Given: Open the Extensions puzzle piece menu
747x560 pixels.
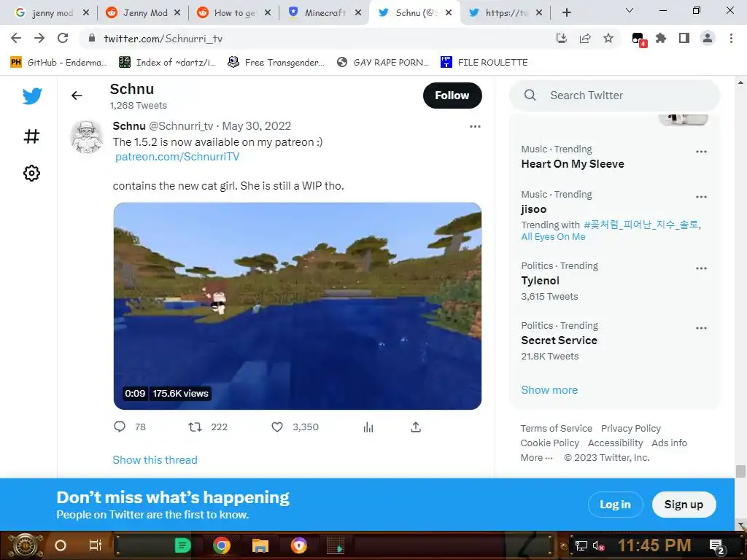Looking at the screenshot, I should click(661, 38).
